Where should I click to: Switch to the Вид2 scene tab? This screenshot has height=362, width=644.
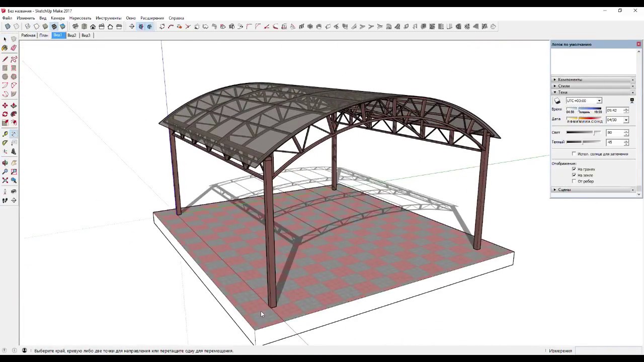point(72,35)
